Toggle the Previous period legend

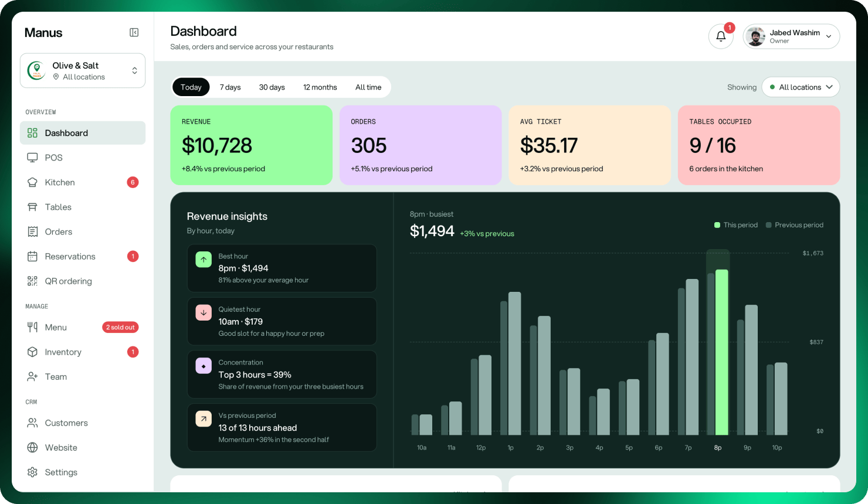794,225
